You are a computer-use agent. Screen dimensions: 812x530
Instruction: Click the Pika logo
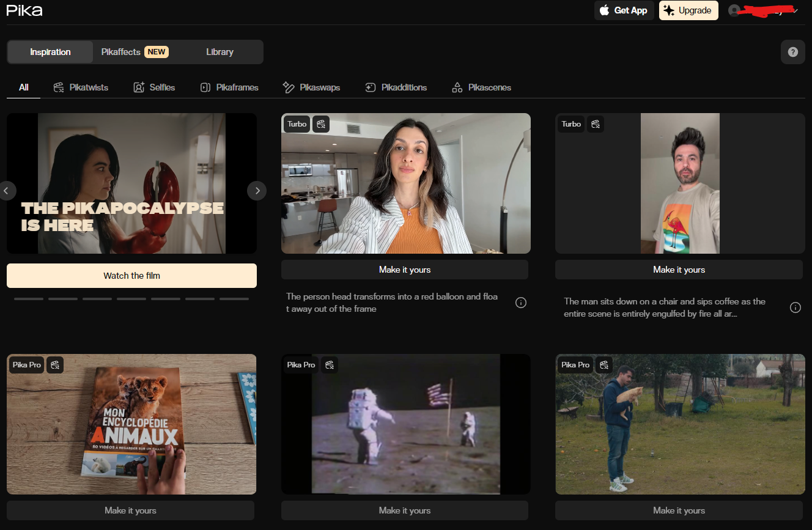coord(24,10)
